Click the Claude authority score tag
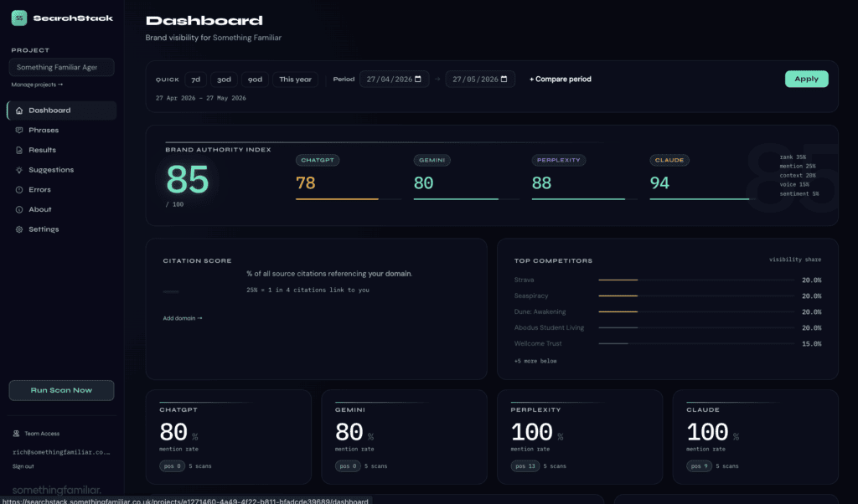 coord(669,160)
